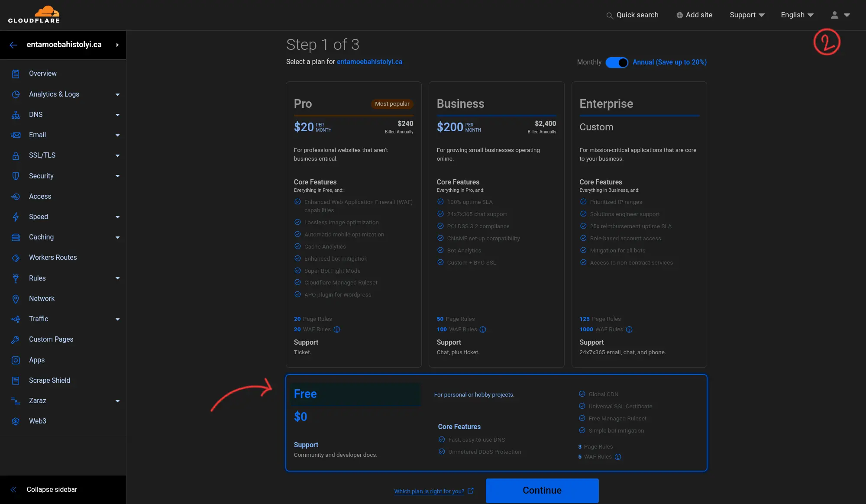Click the Analytics & Logs pie chart icon
Screen dimensions: 866x504
[x=16, y=94]
